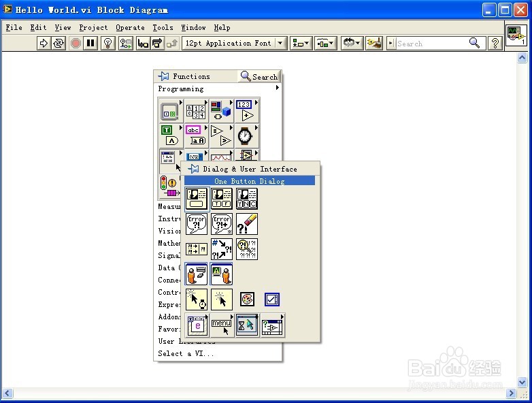Open Synchronization traffic light subpalette
Viewport: 532px width, 403px height.
click(169, 186)
